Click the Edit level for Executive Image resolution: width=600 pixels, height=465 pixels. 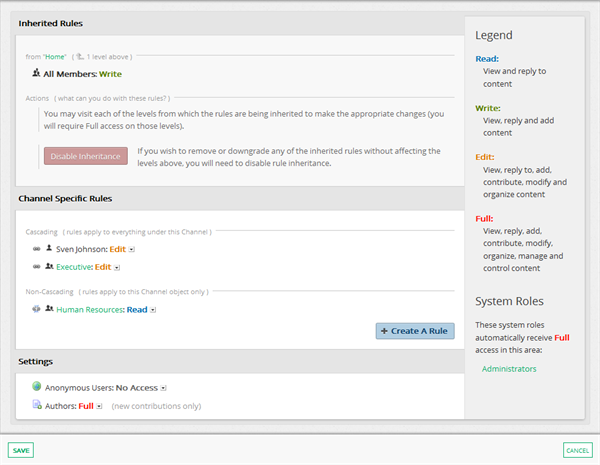[103, 267]
